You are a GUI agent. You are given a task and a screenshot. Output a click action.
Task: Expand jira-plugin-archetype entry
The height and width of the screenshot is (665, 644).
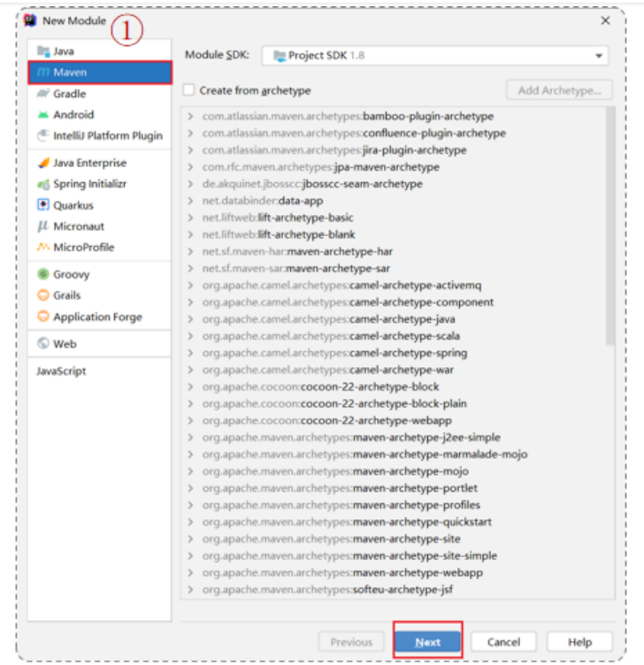coord(190,150)
